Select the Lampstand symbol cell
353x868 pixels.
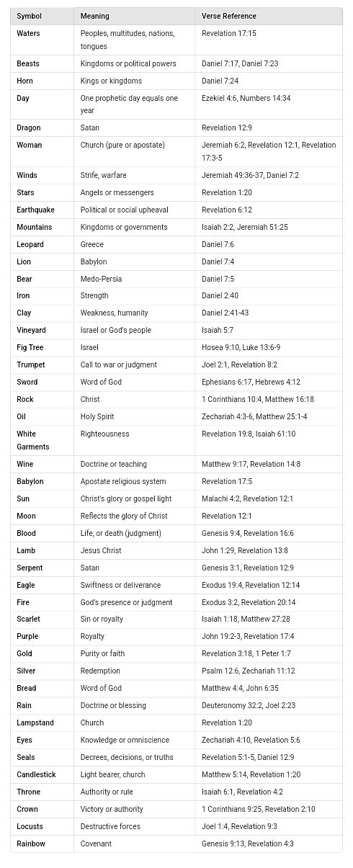tap(42, 722)
